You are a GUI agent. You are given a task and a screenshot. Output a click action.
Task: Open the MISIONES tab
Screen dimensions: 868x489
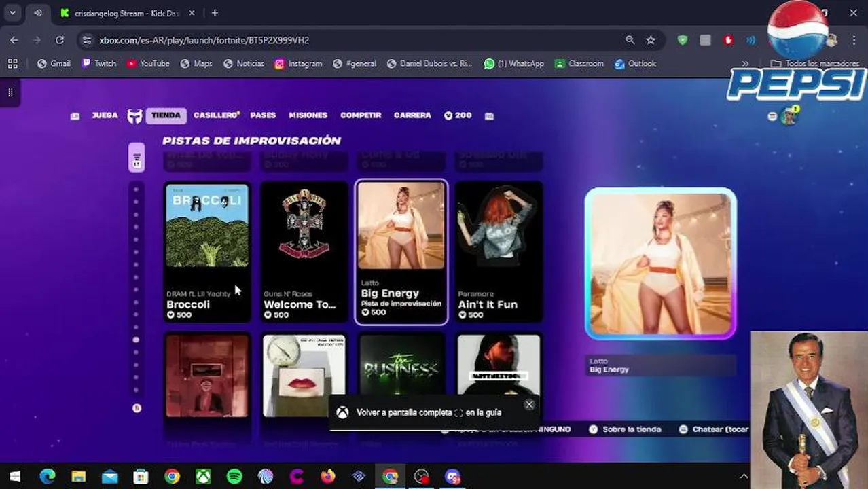tap(308, 115)
